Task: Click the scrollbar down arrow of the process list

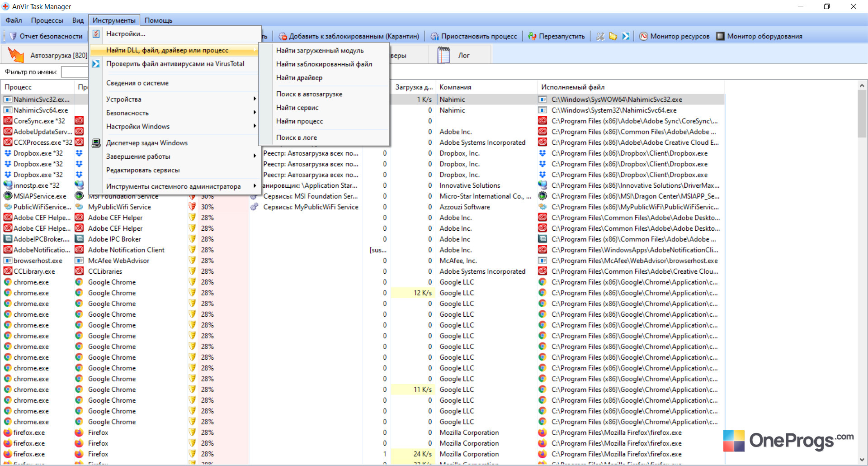Action: (862, 460)
